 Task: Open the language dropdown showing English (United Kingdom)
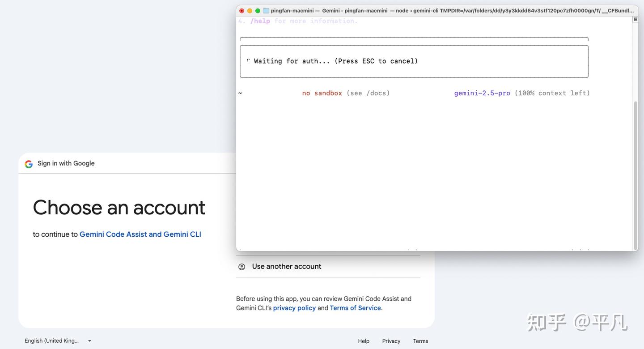[58, 341]
